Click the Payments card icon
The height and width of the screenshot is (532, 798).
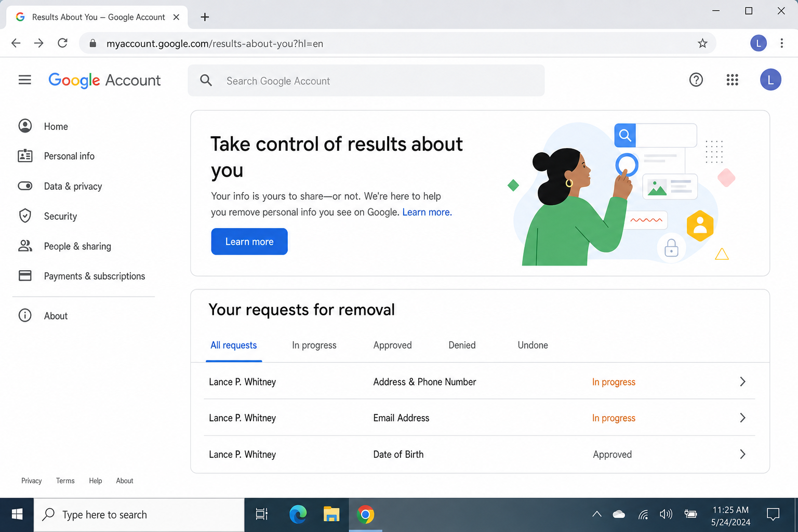coord(25,275)
